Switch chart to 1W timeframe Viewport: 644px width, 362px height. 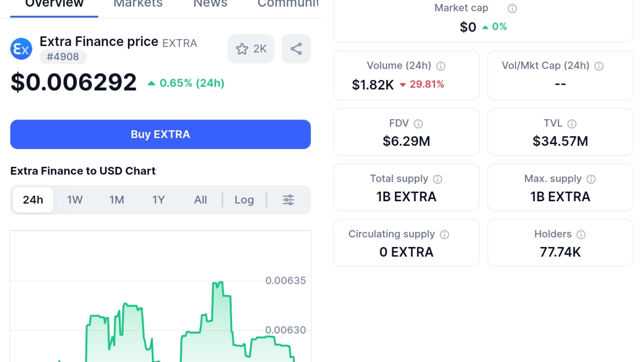pyautogui.click(x=75, y=200)
